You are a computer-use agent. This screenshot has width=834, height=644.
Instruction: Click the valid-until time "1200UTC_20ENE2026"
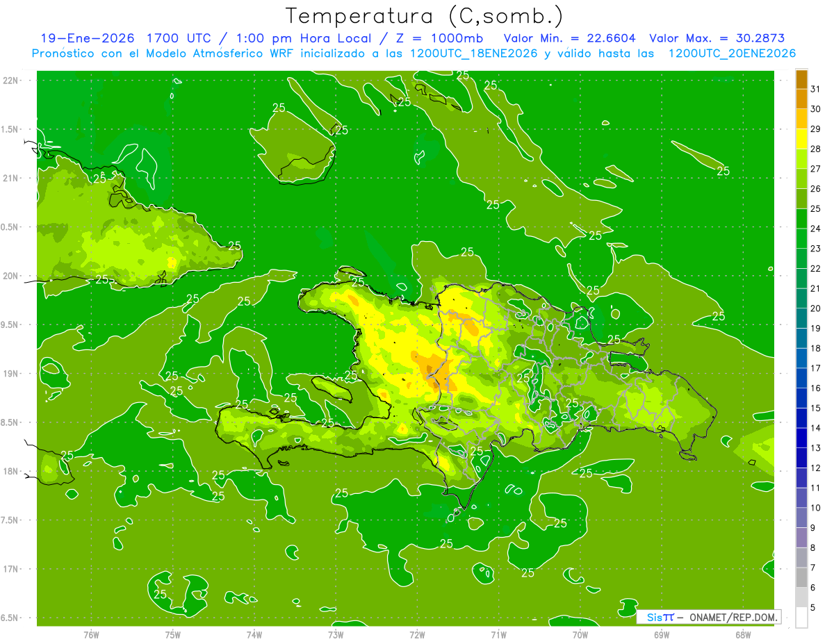tap(732, 53)
